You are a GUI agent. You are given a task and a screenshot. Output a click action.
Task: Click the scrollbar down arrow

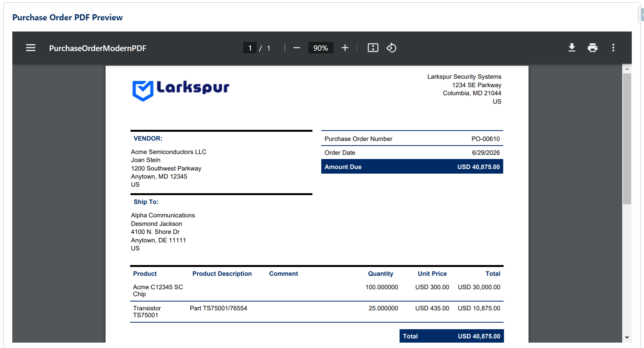point(627,338)
